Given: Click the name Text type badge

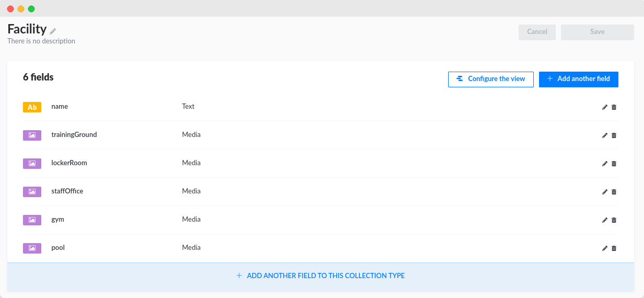Looking at the screenshot, I should (x=32, y=107).
